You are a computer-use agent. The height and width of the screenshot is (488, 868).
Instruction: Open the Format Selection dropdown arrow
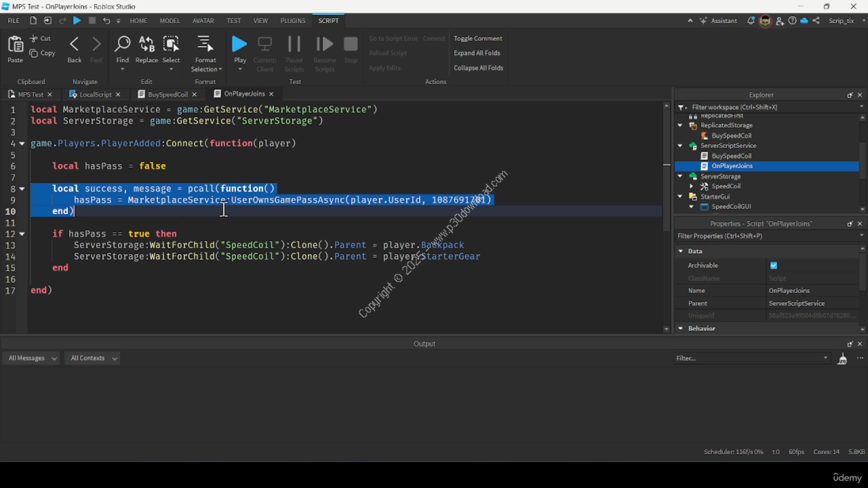[x=220, y=69]
